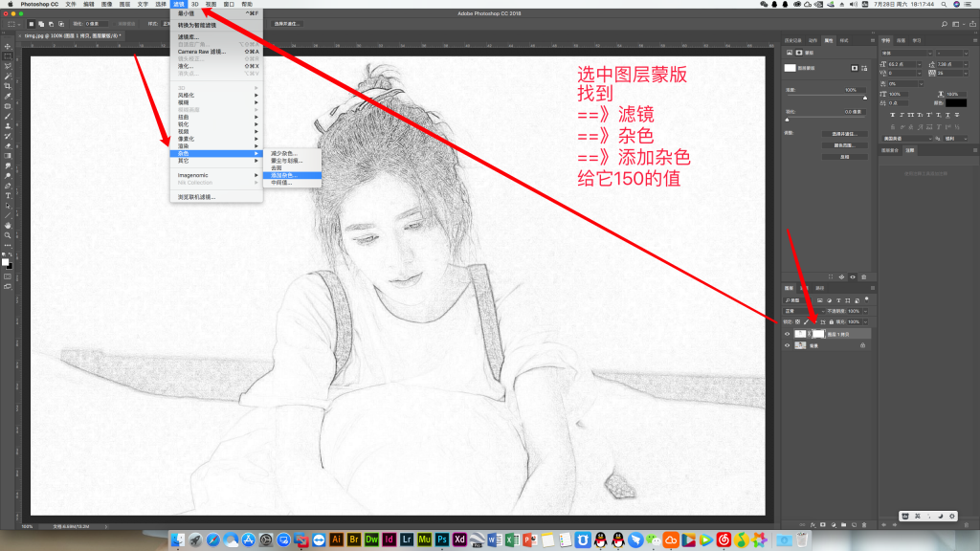Screen dimensions: 980x551
Task: Open layer fill dropdown arrow
Action: click(865, 322)
